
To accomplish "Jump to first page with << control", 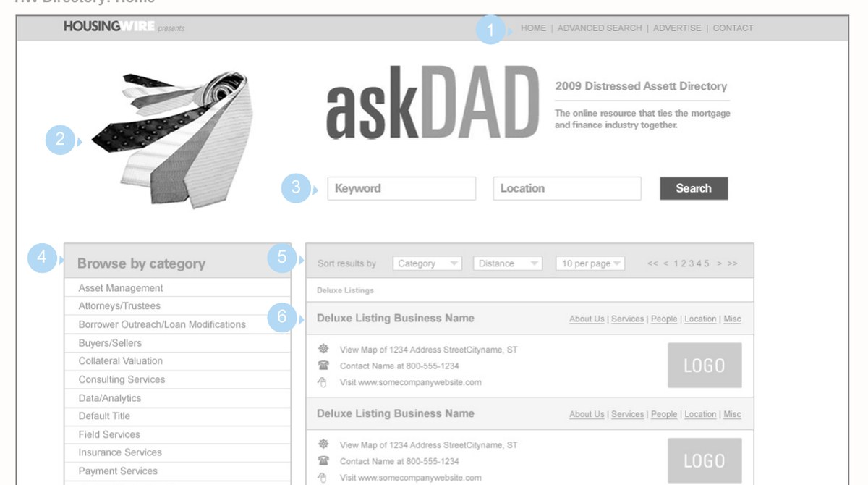I will pos(652,263).
